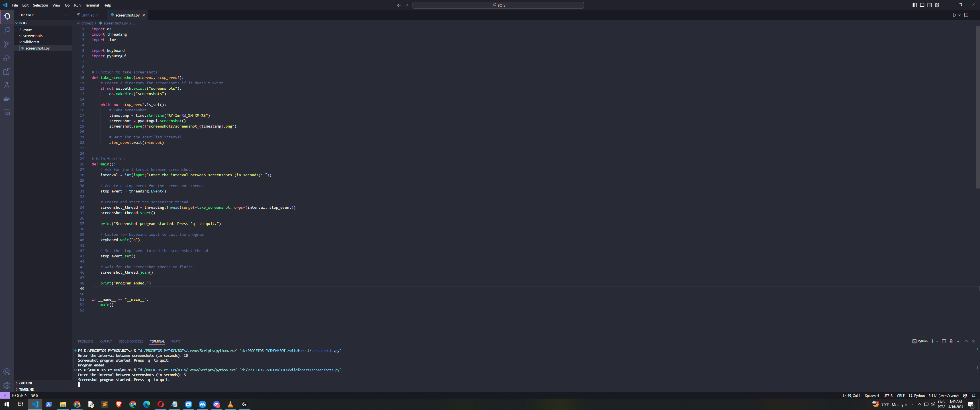Toggle secondary side bar layout button
This screenshot has height=410, width=980.
pos(929,5)
